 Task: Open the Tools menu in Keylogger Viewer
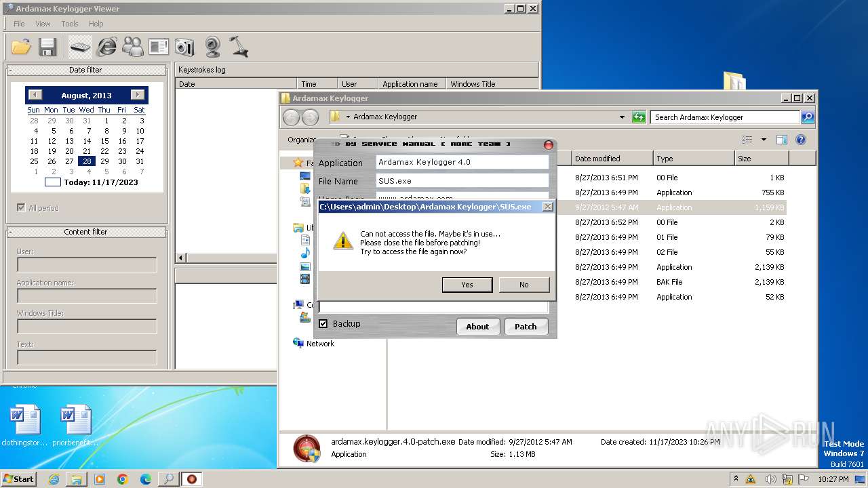(70, 24)
